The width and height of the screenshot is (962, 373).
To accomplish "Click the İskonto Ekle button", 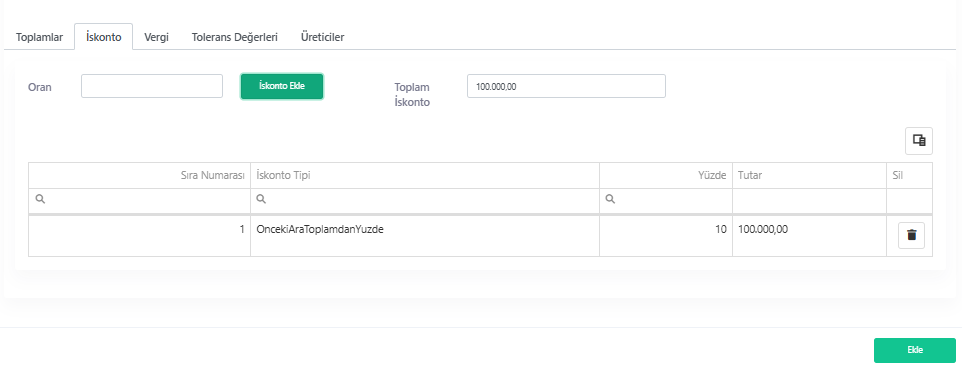I will coord(282,86).
